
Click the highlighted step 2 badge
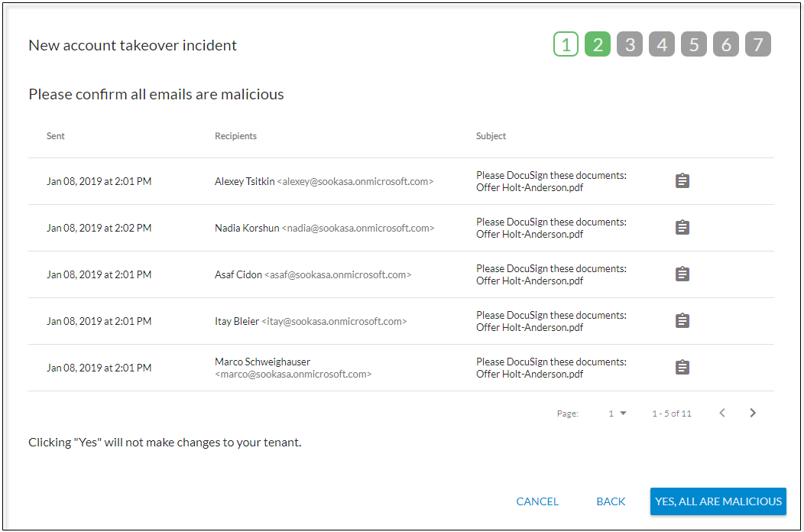tap(598, 44)
